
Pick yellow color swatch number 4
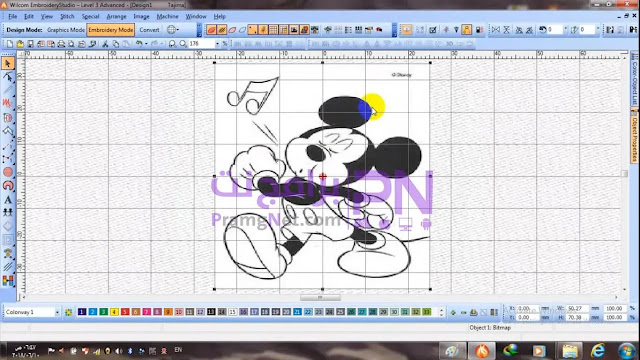(114, 312)
